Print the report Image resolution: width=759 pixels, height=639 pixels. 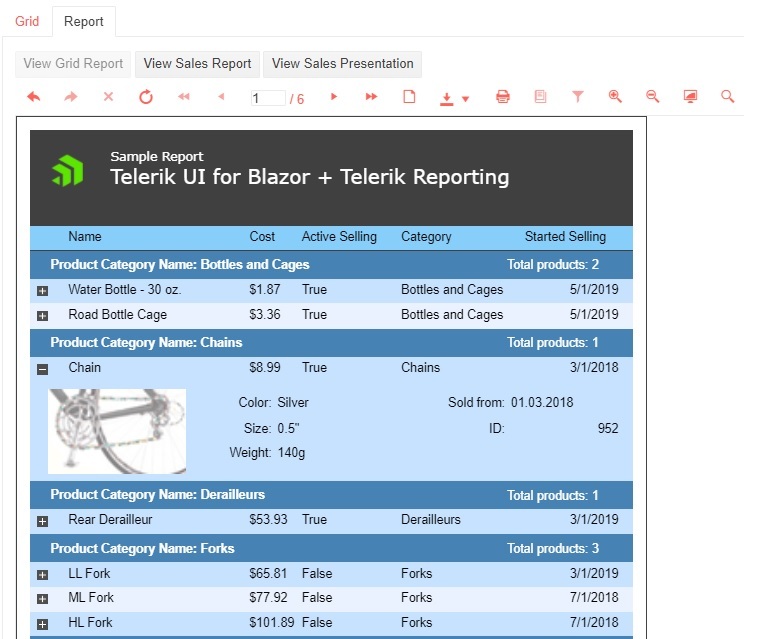point(503,97)
